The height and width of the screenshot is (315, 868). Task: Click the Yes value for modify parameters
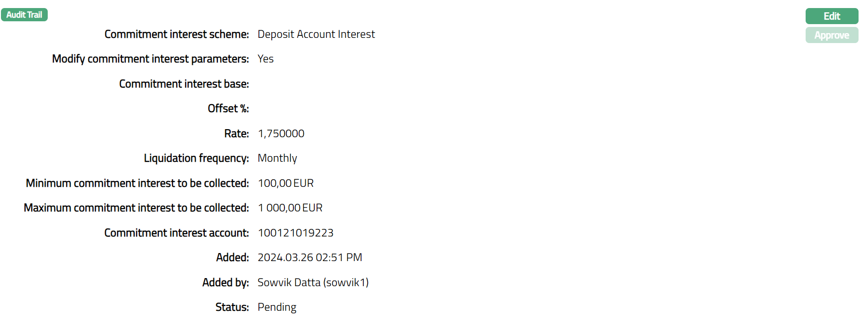[x=266, y=59]
